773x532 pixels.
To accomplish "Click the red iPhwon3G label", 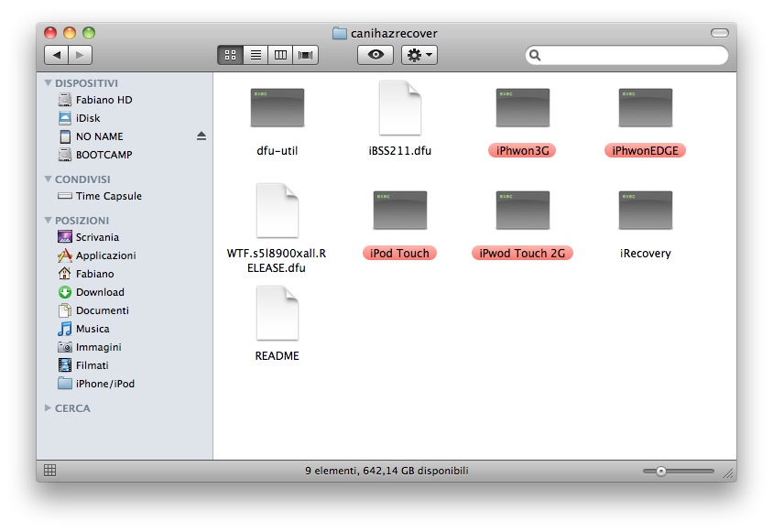I will [x=523, y=150].
